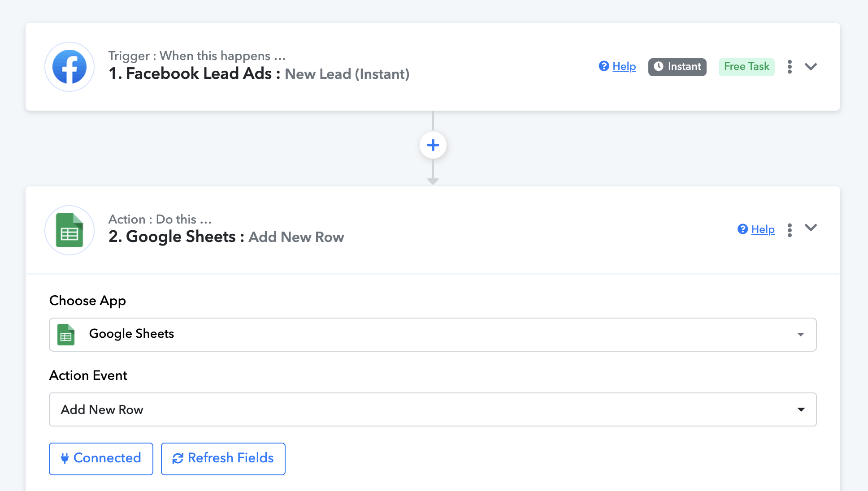The width and height of the screenshot is (868, 491).
Task: Click 'Trigger : When this happens ...' text
Action: click(x=197, y=56)
